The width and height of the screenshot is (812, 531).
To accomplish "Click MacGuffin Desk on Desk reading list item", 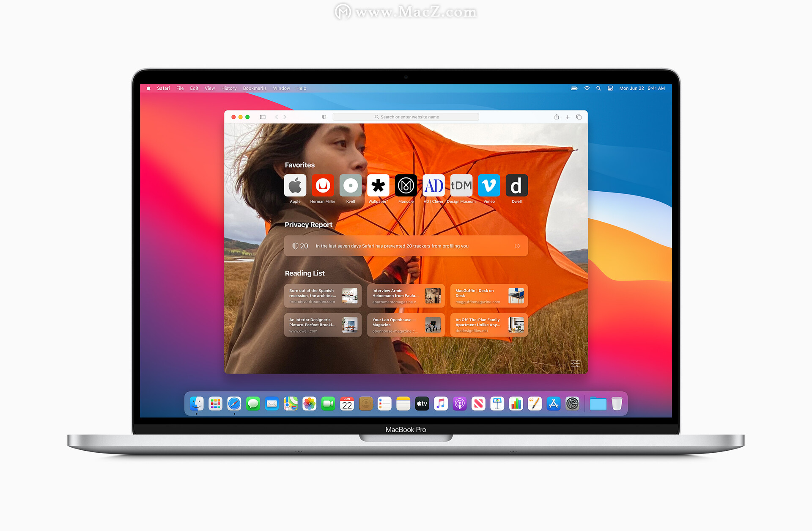I will (493, 295).
